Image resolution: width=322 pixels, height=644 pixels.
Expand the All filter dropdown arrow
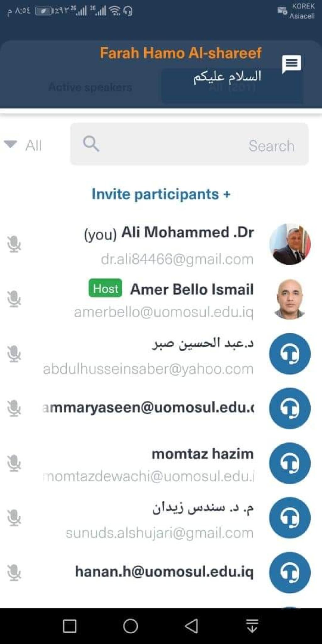(x=10, y=144)
